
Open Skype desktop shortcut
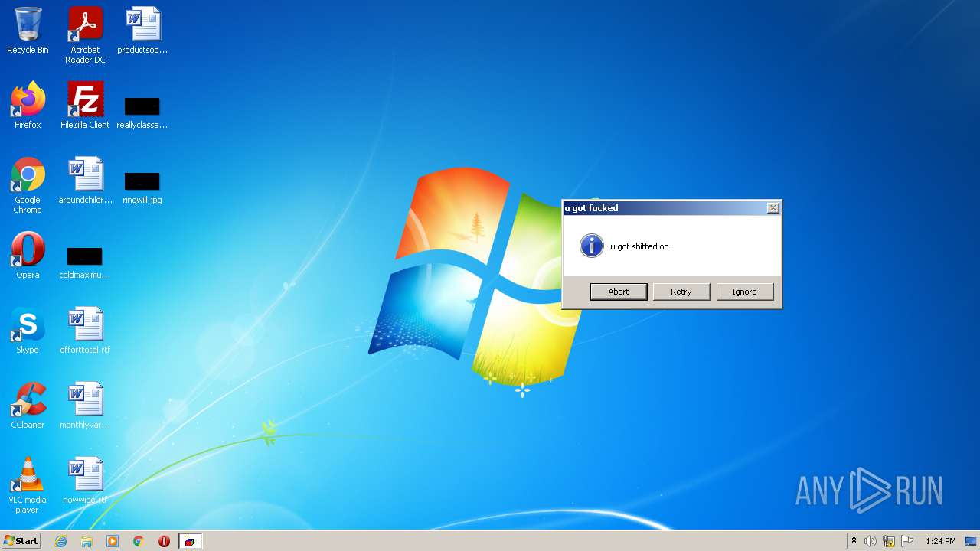click(28, 331)
